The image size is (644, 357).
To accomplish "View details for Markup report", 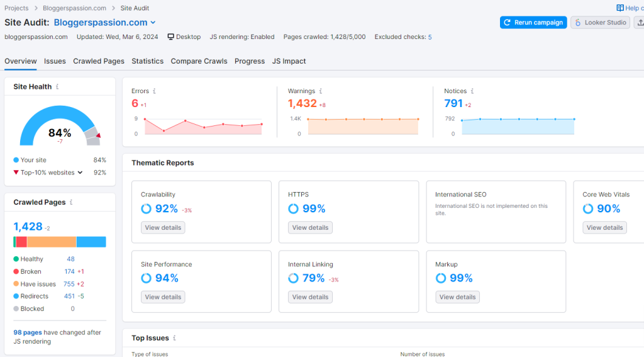I will 458,297.
